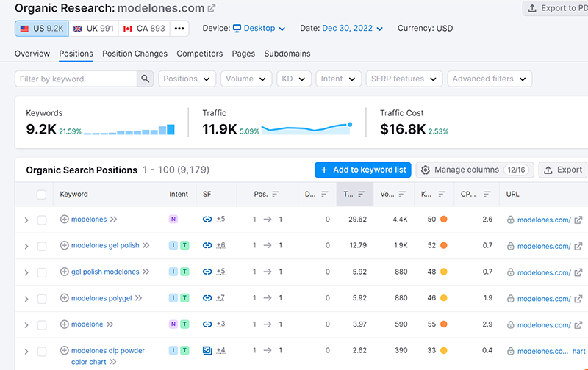Add 'modelones dip powder color chart' plus icon

click(x=65, y=350)
